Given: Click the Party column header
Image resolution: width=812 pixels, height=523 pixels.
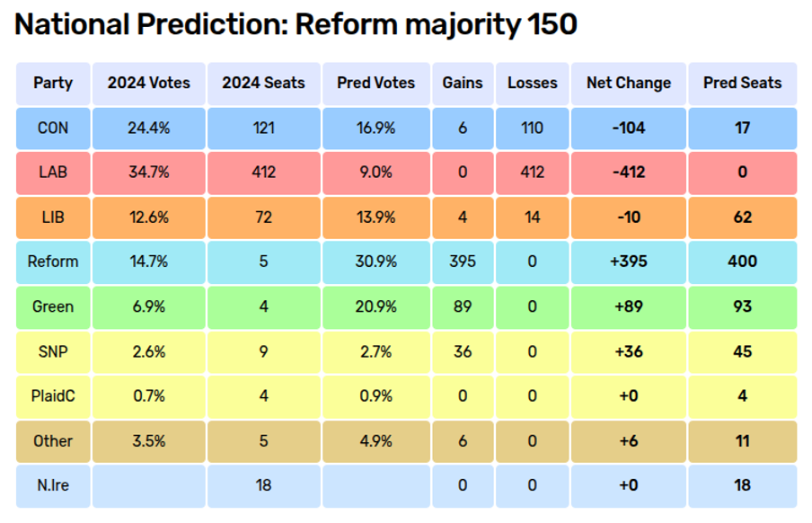Looking at the screenshot, I should pyautogui.click(x=53, y=83).
